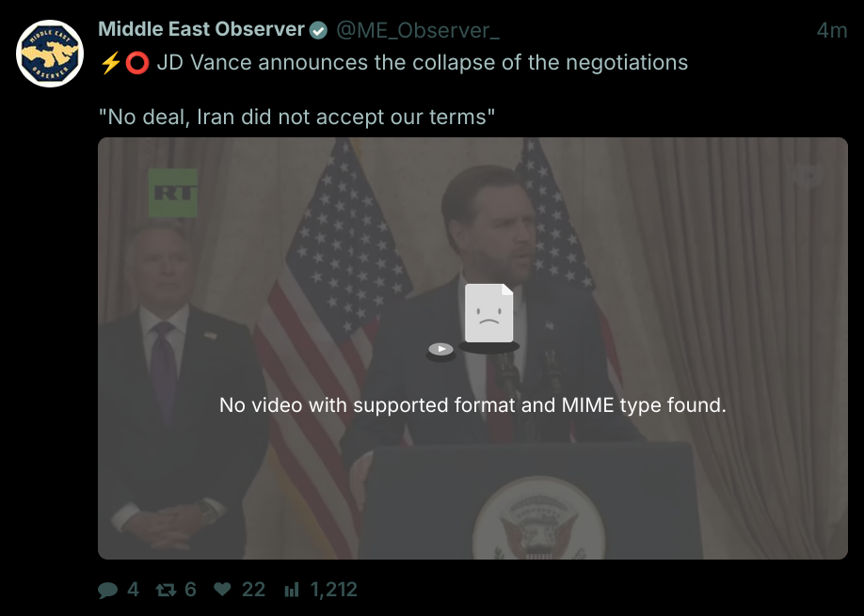Open the 4m timestamp permalink

click(832, 31)
